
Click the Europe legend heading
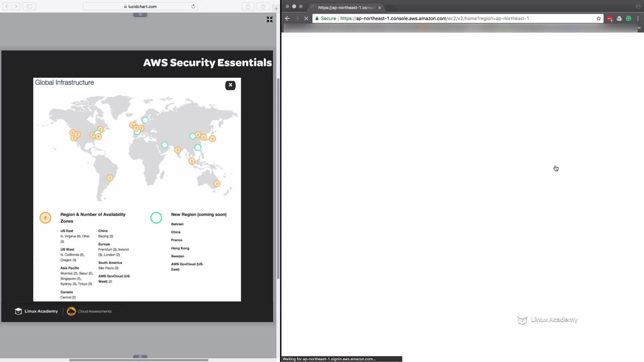tap(104, 244)
